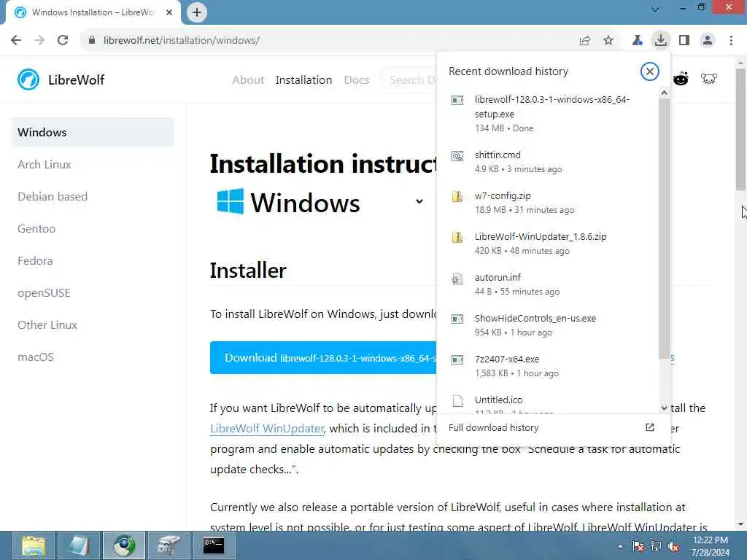Open File Explorer from the taskbar

(x=33, y=545)
